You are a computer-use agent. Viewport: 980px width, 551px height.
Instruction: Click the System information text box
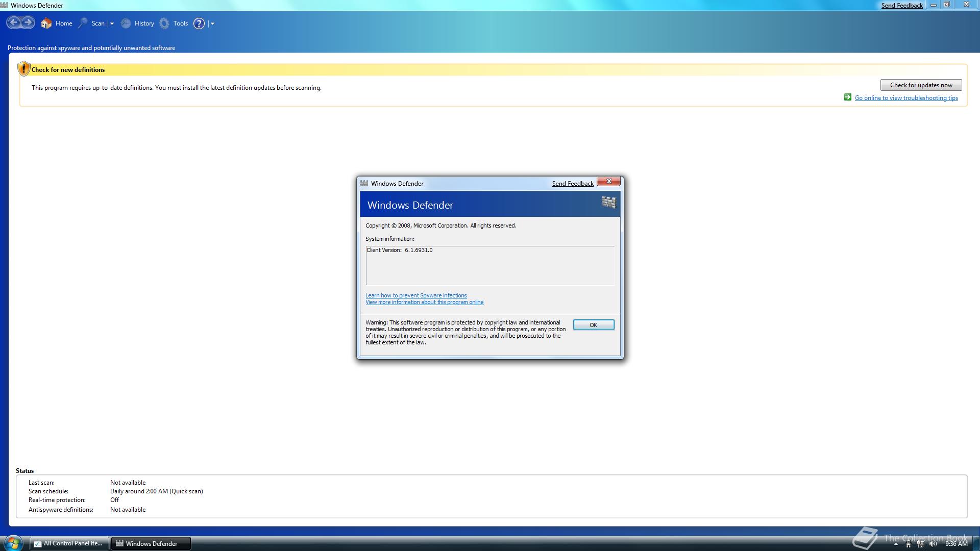(x=490, y=265)
